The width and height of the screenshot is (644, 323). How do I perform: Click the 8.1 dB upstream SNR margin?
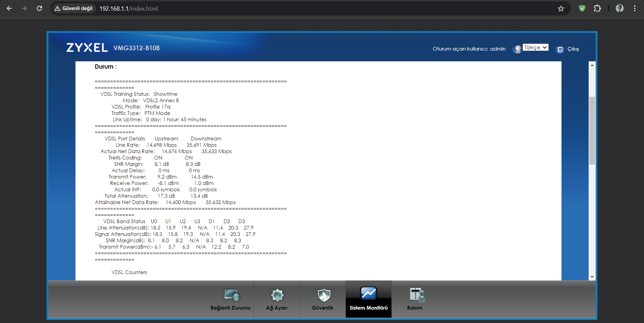point(162,164)
